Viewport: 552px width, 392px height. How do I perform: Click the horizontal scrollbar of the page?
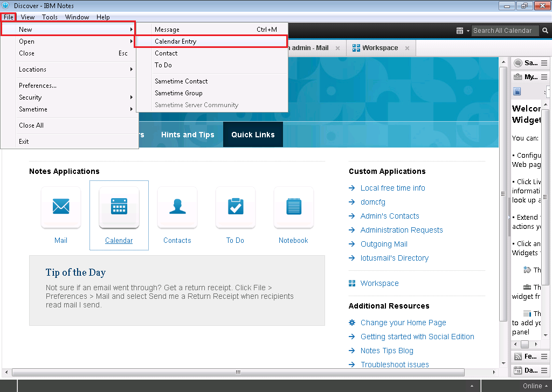tap(238, 372)
